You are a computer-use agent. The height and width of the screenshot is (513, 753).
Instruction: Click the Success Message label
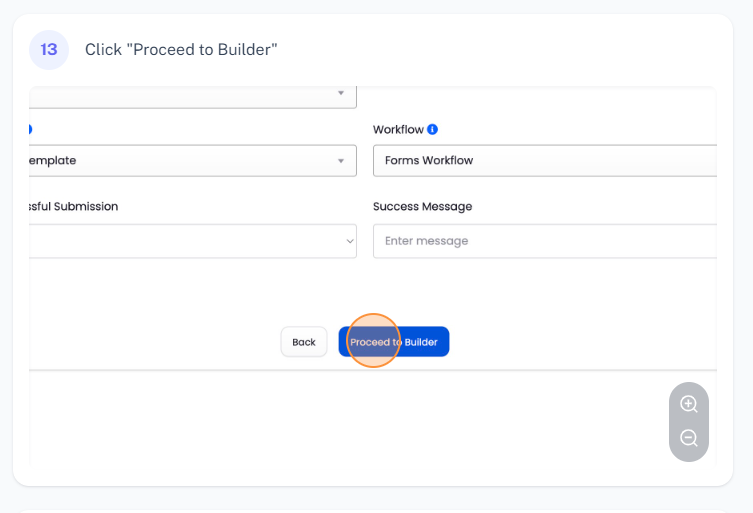coord(422,206)
